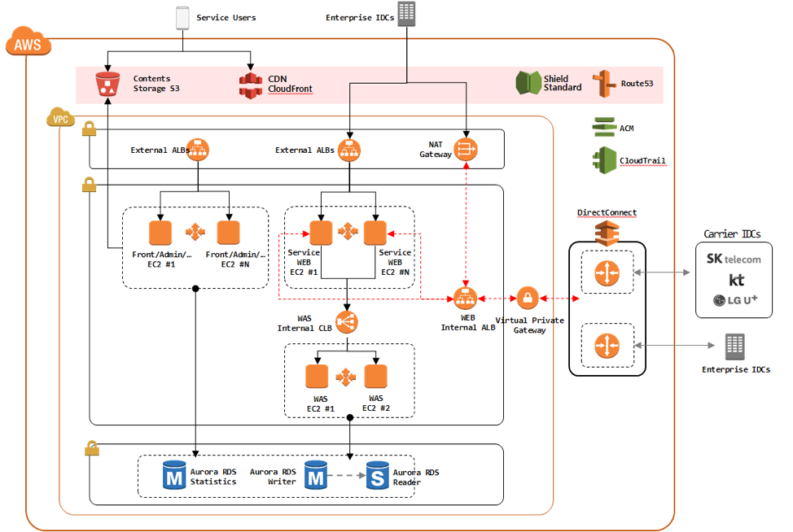Select the CloudTrail icon
This screenshot has height=532, width=793.
[x=605, y=159]
